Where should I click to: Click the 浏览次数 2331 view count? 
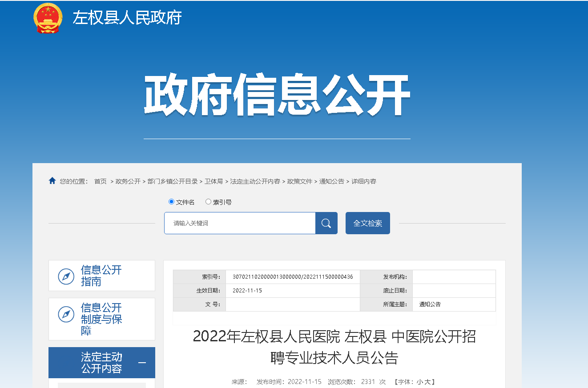tap(357, 382)
